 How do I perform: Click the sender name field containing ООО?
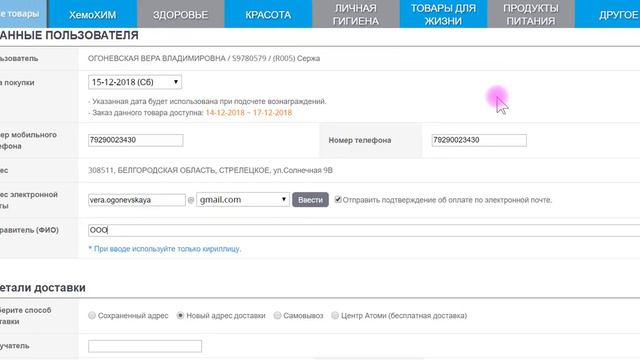click(364, 230)
